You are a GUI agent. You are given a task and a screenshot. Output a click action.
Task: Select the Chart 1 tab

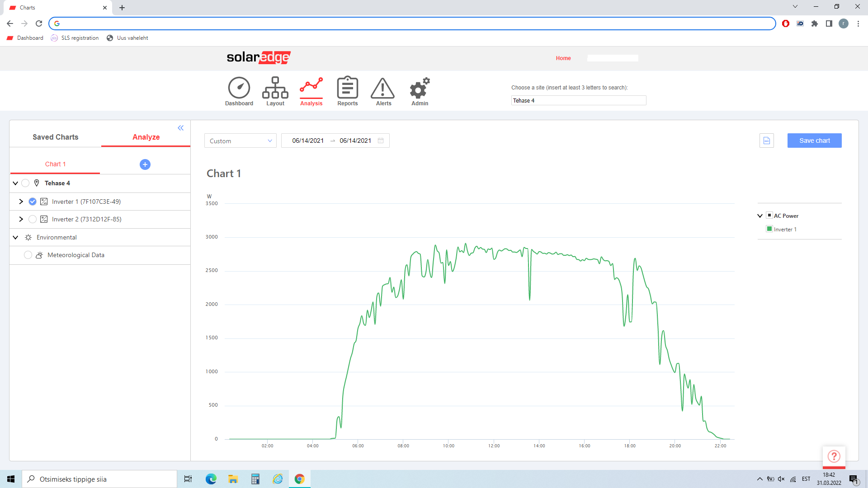click(x=55, y=164)
